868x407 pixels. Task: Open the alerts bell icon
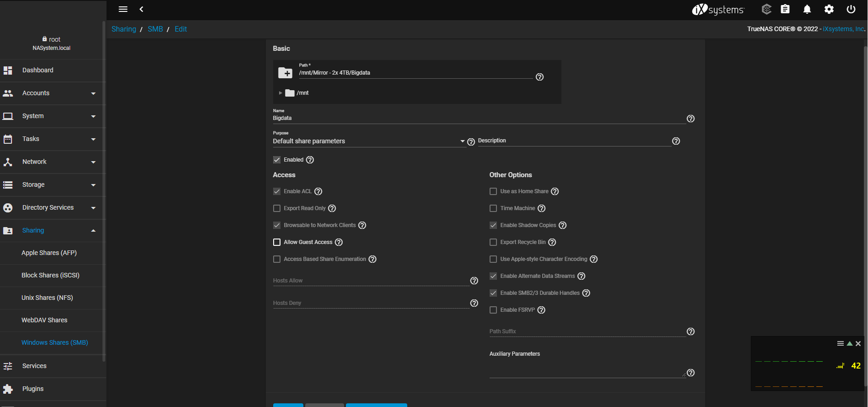807,9
